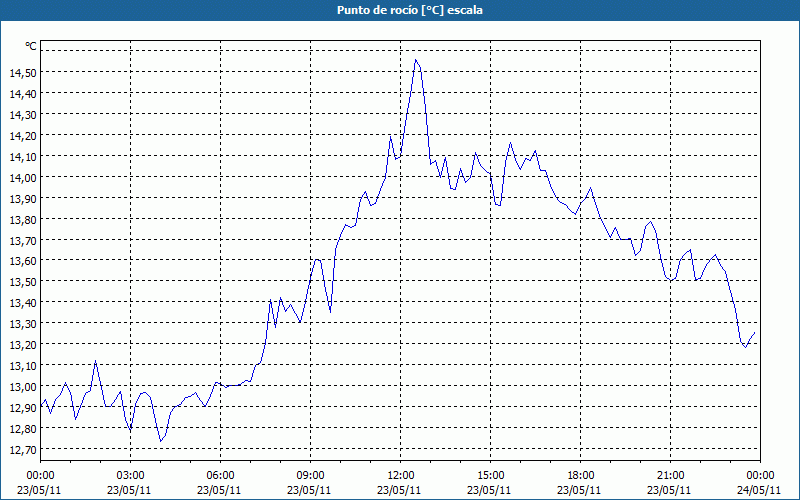Click the dew point curve's highest peak

pos(415,60)
